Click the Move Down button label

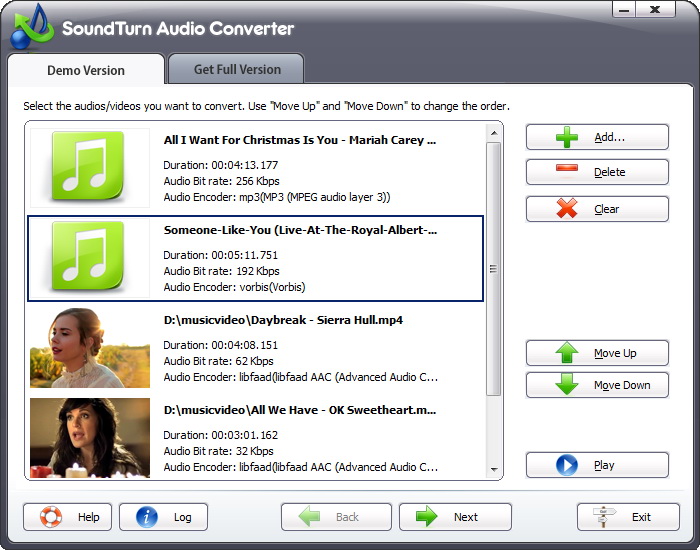pyautogui.click(x=622, y=385)
